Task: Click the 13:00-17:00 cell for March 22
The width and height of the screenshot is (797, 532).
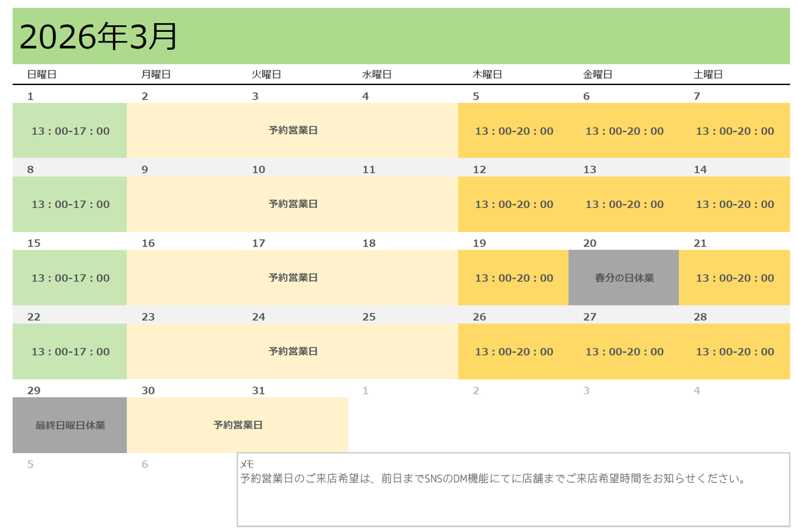Action: (x=70, y=352)
